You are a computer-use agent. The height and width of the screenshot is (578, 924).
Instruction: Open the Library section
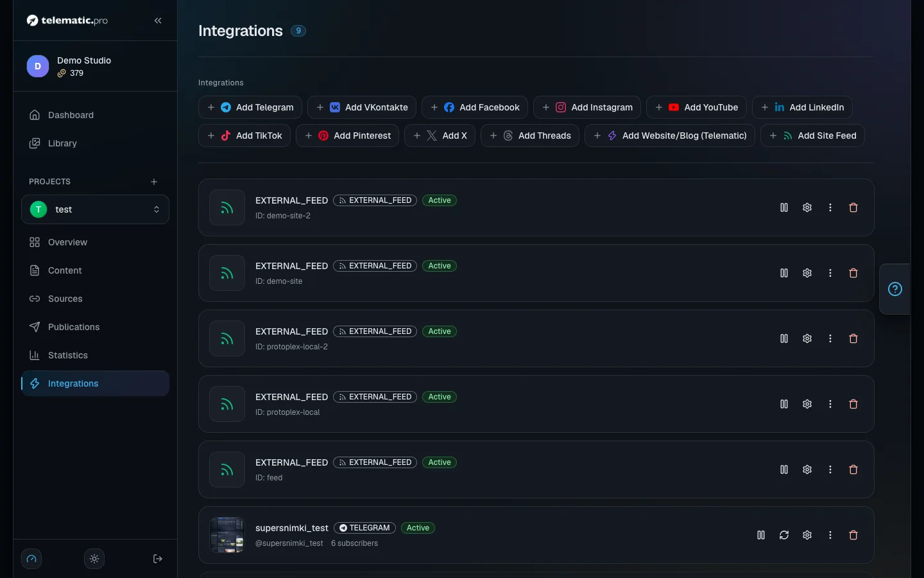95,143
